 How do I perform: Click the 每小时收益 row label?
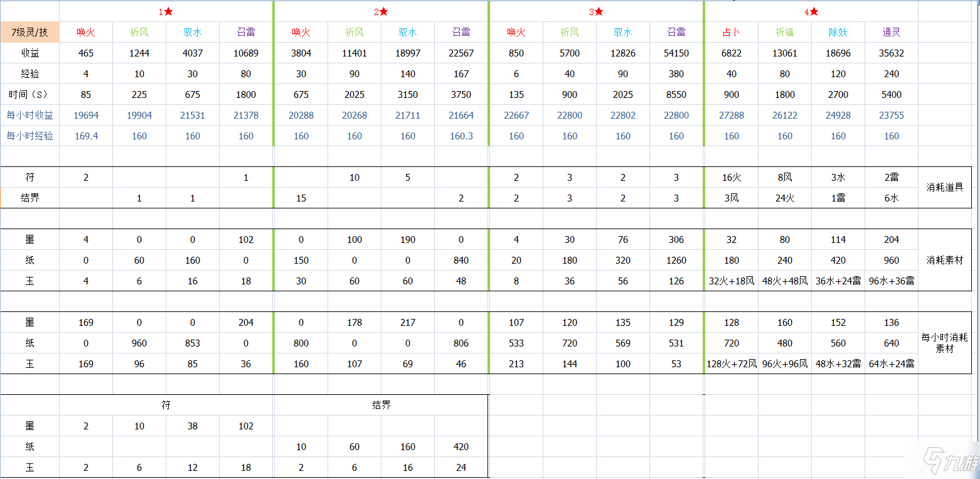click(x=30, y=116)
